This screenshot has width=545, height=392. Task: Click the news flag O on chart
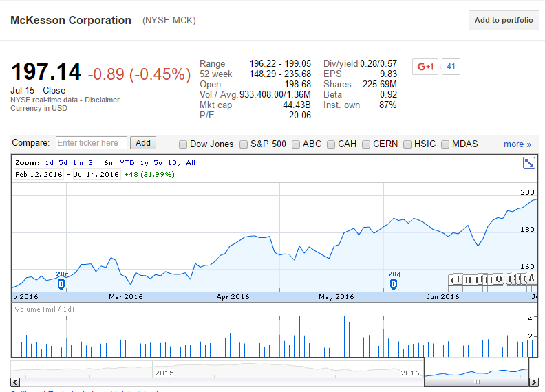click(498, 279)
